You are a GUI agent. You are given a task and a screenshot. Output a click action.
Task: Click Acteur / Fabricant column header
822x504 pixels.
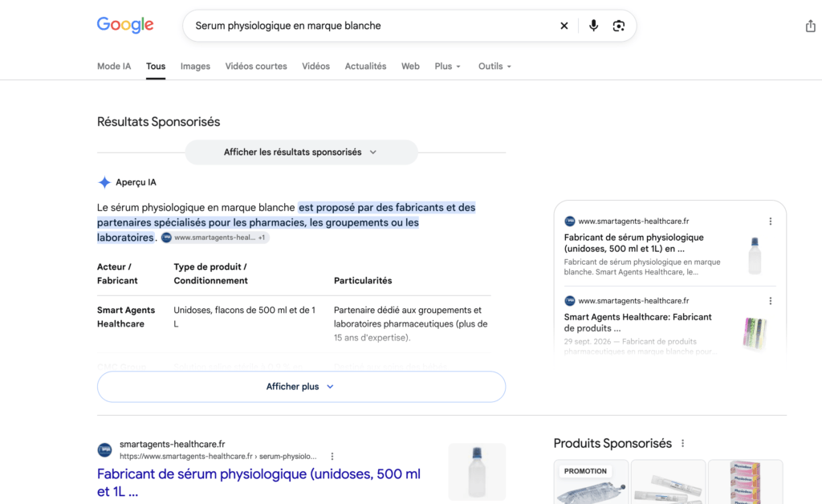point(117,274)
